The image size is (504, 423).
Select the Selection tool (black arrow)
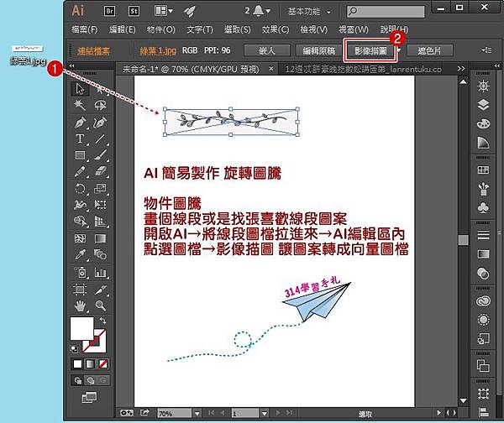click(x=81, y=88)
